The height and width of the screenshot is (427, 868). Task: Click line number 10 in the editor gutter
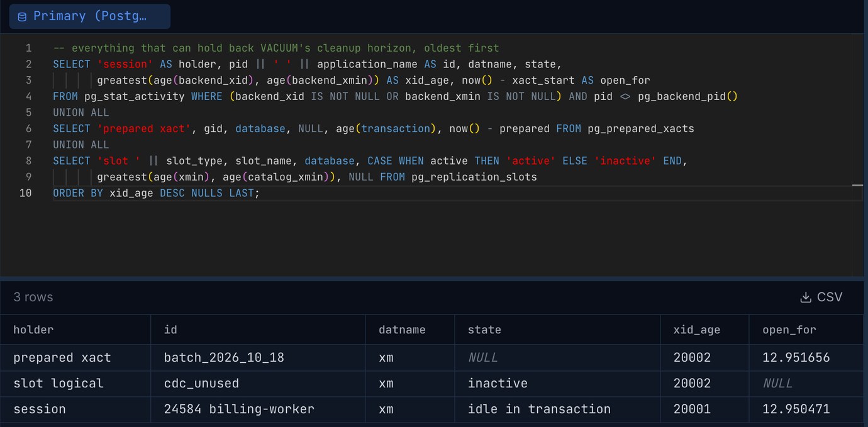tap(25, 193)
